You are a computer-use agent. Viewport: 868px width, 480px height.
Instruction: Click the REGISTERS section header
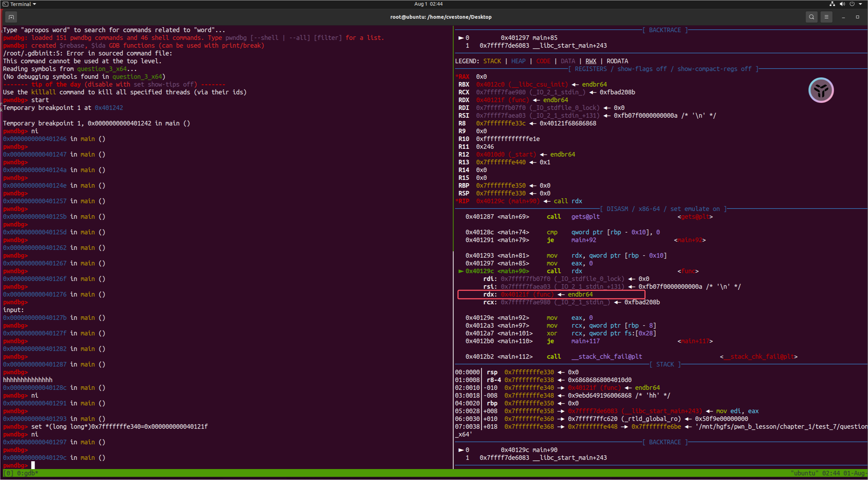663,69
